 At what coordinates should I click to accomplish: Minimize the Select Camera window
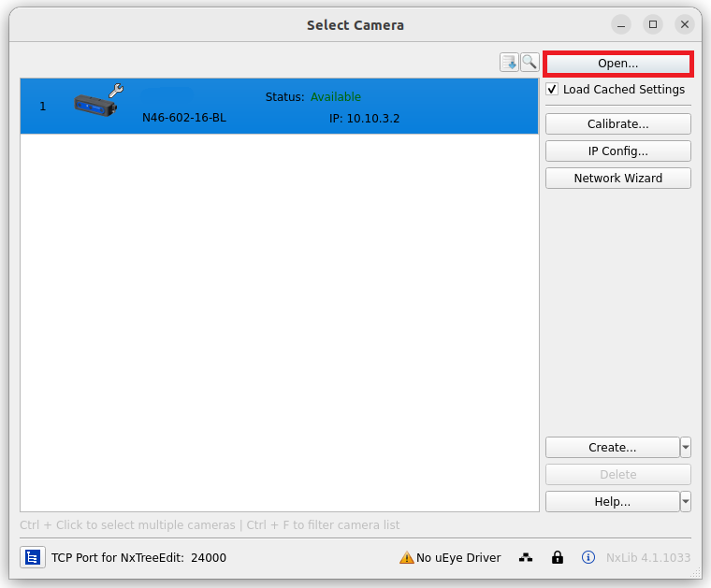coord(621,24)
